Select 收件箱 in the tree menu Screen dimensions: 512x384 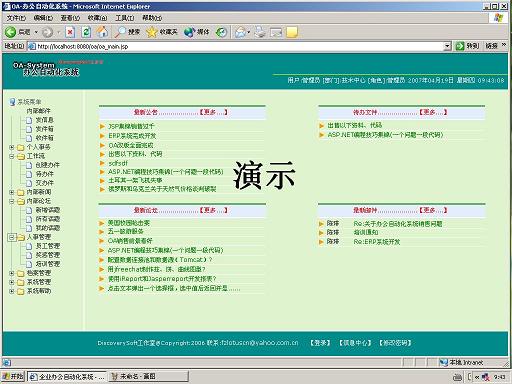(x=44, y=138)
